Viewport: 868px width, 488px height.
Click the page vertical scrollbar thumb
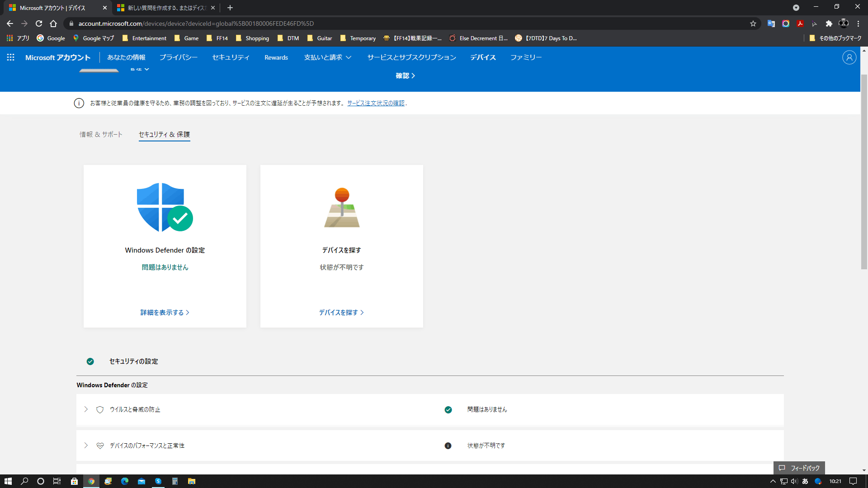pos(864,172)
